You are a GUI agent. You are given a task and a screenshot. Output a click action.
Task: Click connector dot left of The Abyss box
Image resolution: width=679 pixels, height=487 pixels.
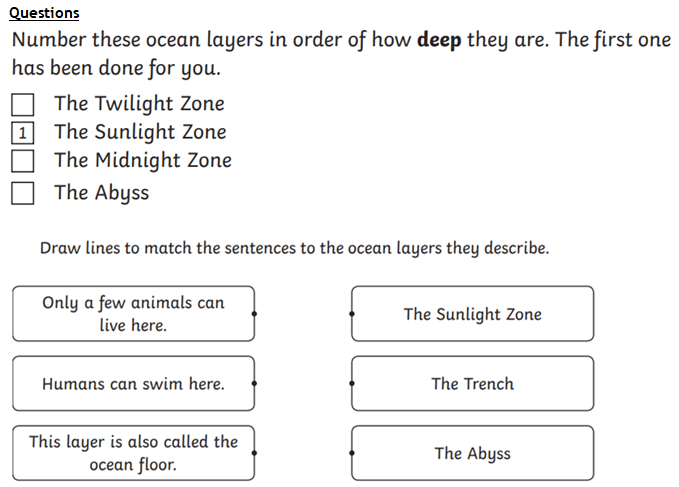click(x=352, y=453)
